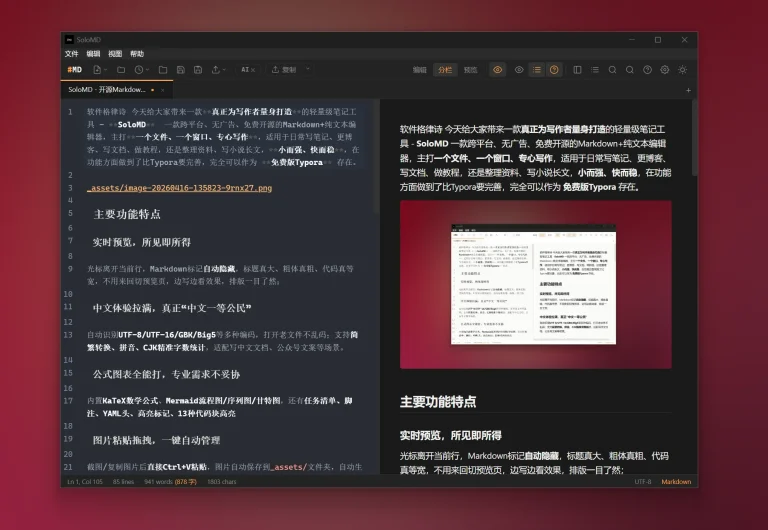Open the 文件 menu
Viewport: 768px width, 530px height.
click(72, 53)
